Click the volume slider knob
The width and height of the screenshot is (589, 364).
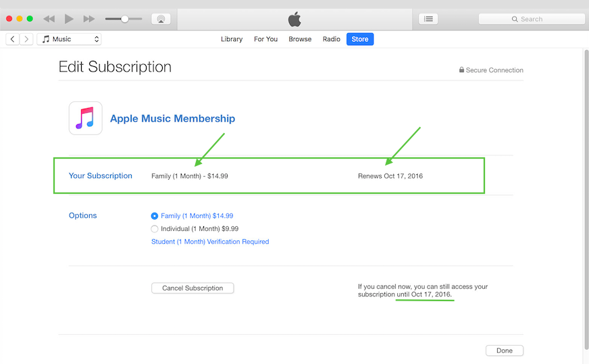[124, 19]
